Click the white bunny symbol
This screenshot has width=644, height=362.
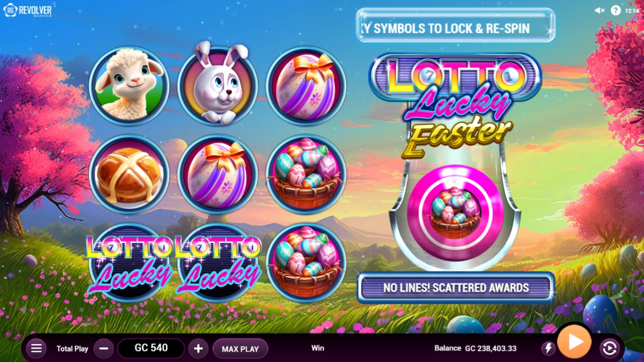coord(218,85)
